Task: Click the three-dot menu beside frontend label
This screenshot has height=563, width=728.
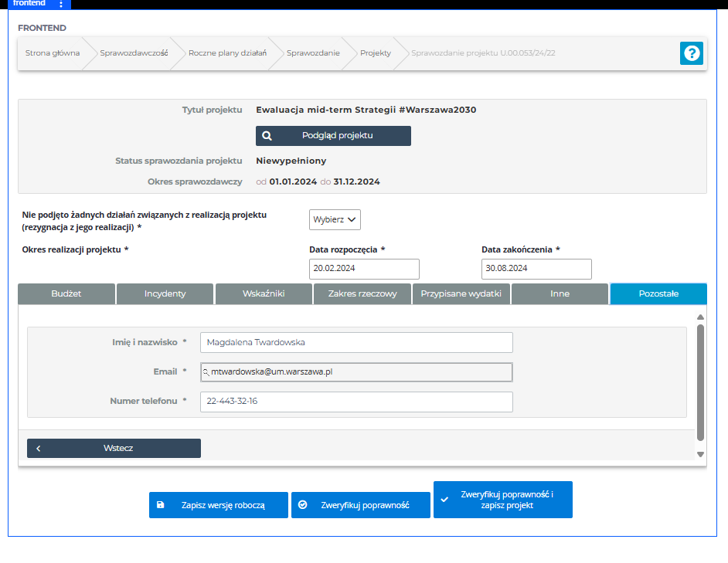Action: (x=61, y=5)
